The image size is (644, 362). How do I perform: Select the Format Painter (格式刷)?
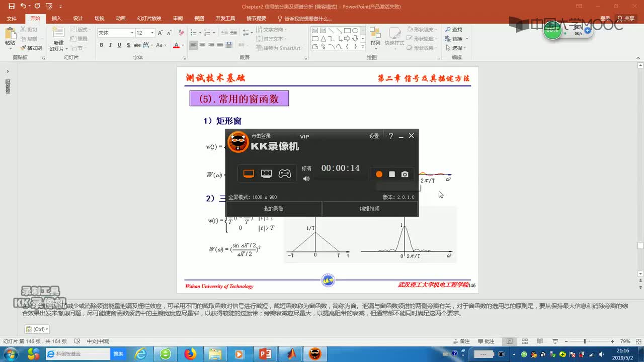[x=31, y=48]
